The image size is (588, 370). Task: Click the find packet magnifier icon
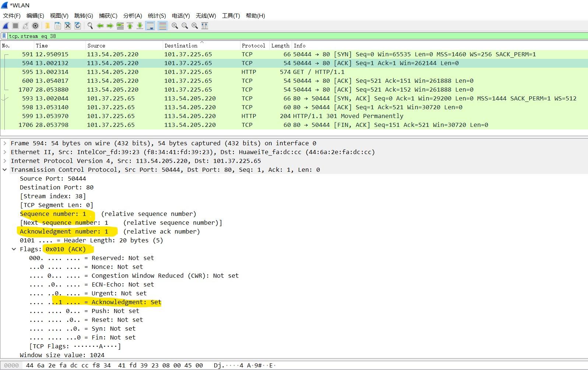click(x=90, y=26)
